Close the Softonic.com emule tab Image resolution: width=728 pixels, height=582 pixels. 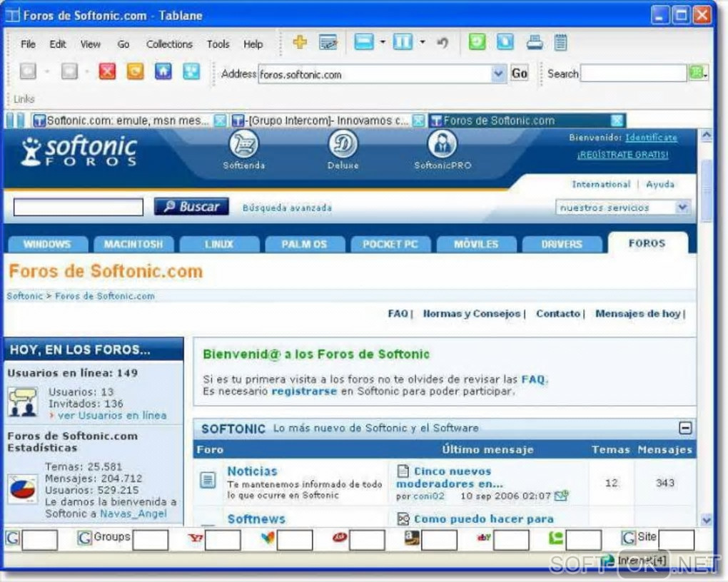click(220, 121)
